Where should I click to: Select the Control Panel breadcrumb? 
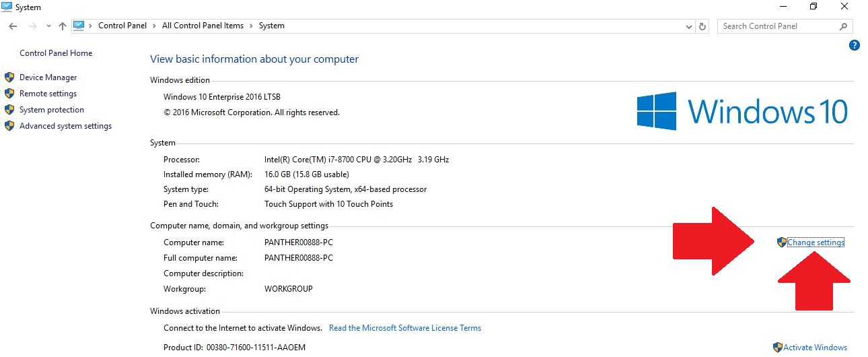pyautogui.click(x=122, y=26)
